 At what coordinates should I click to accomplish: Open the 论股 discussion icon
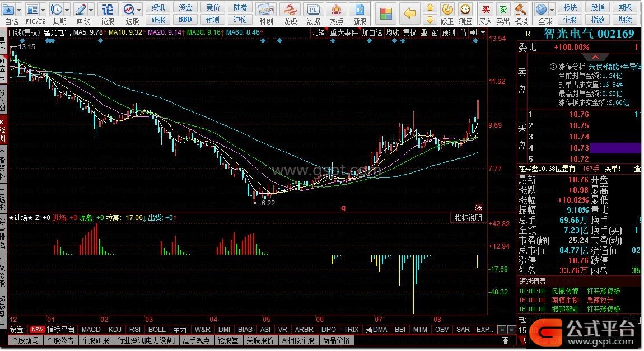click(108, 10)
